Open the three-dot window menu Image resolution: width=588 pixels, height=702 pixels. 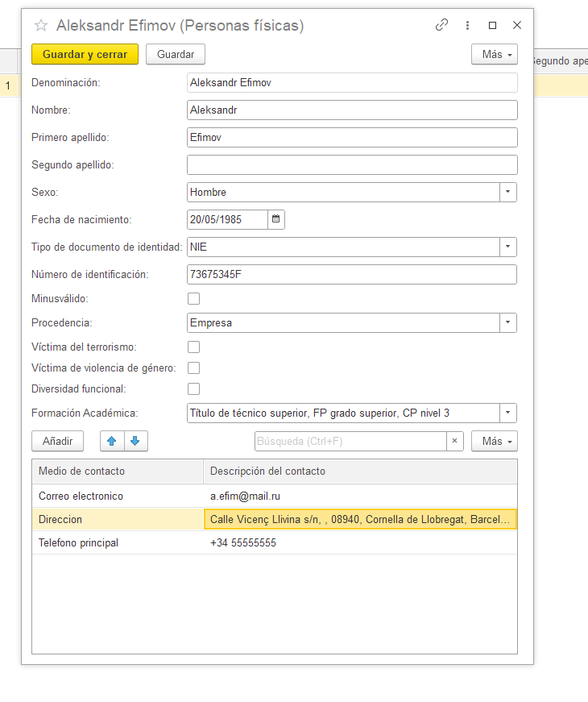(467, 25)
